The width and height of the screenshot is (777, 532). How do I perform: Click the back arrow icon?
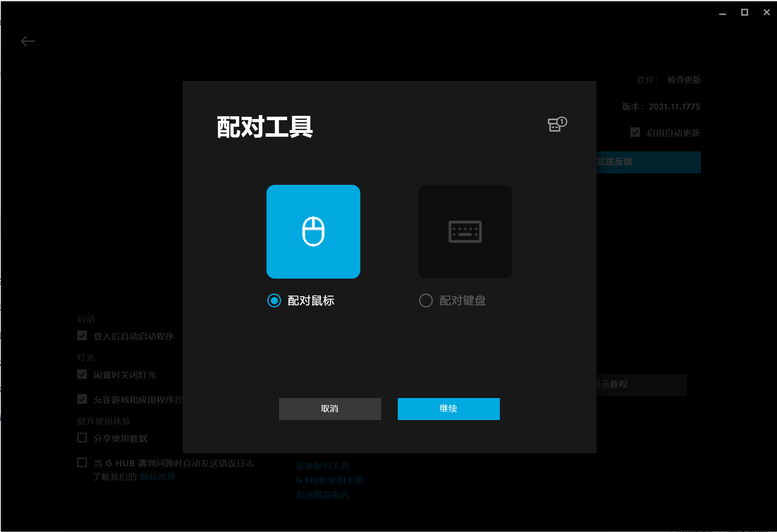coord(28,41)
